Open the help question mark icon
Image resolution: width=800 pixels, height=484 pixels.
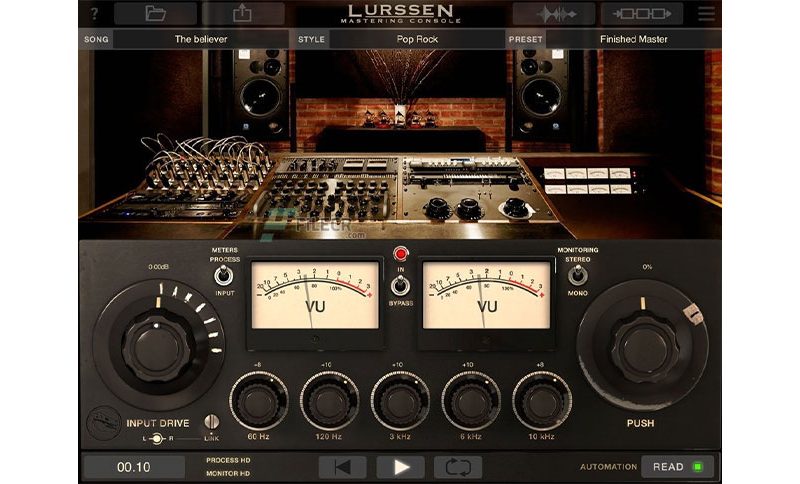(95, 14)
